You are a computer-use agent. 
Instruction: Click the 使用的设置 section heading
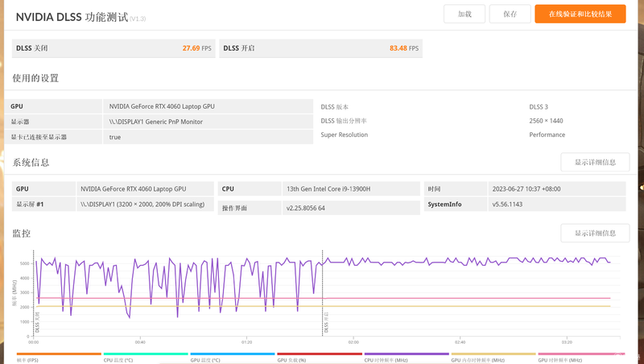point(35,78)
